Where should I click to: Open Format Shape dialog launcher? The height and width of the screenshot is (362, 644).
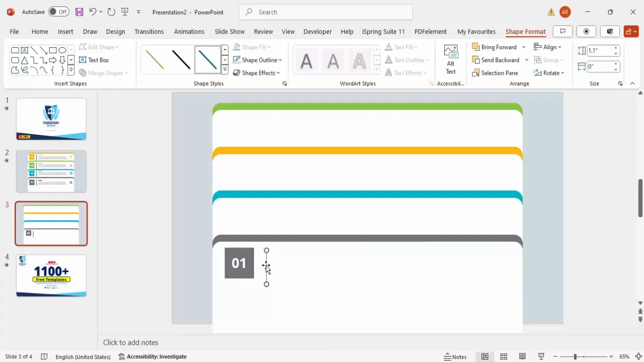click(x=285, y=83)
